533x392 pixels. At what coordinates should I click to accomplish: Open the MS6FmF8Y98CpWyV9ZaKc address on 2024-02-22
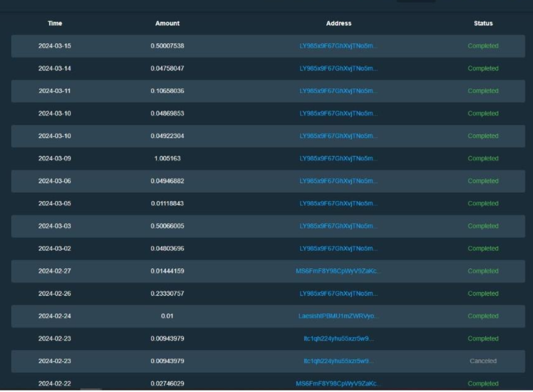pyautogui.click(x=338, y=383)
